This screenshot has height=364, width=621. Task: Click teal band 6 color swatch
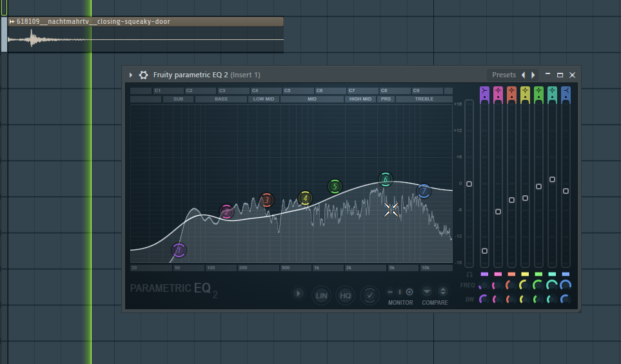pos(552,274)
